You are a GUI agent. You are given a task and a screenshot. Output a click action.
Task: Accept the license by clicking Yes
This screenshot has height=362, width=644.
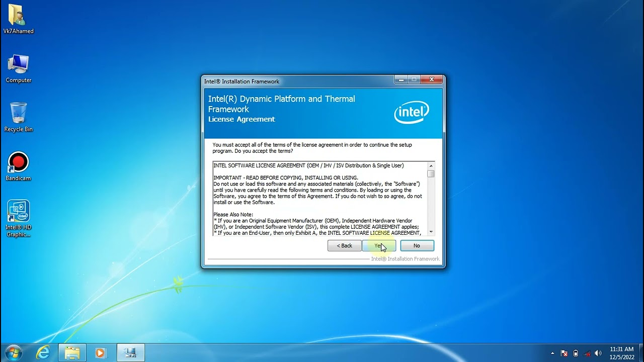coord(379,245)
